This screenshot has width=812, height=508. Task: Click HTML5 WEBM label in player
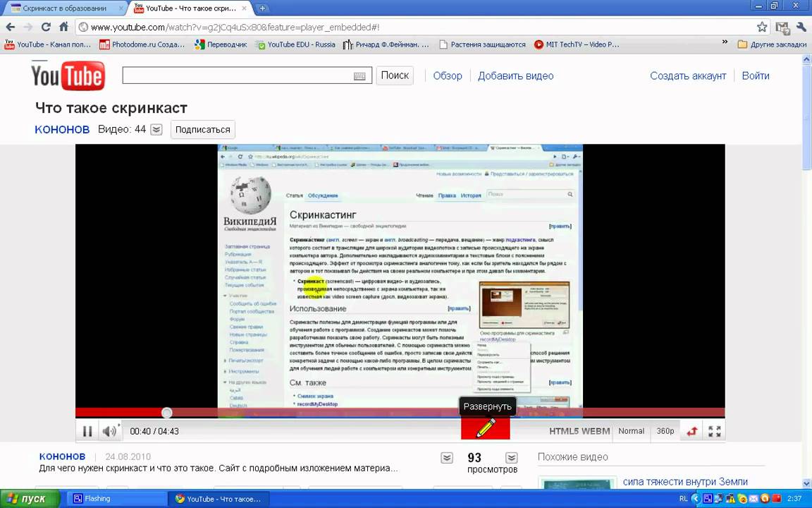(x=579, y=431)
